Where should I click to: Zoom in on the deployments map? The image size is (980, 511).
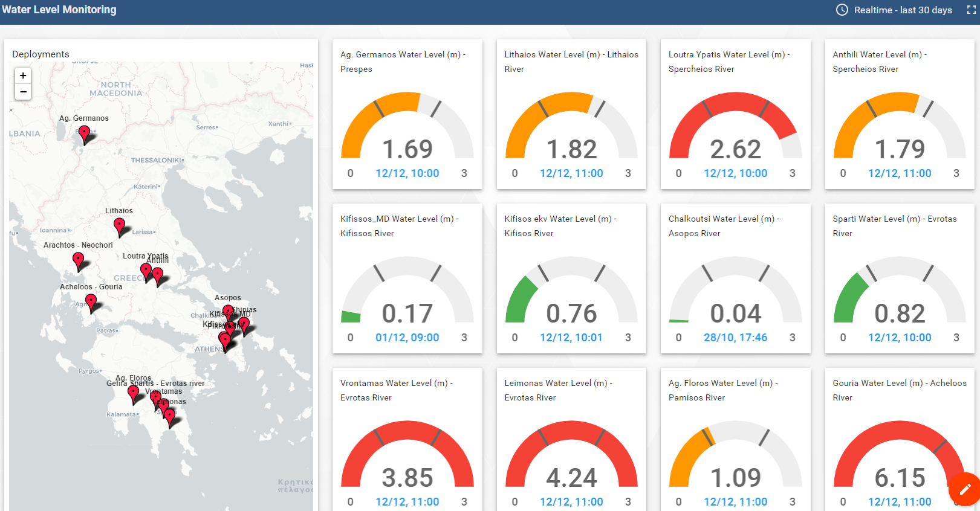click(23, 76)
